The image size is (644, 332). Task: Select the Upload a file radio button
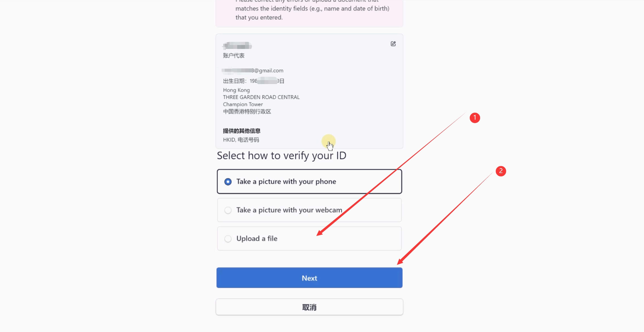click(228, 239)
